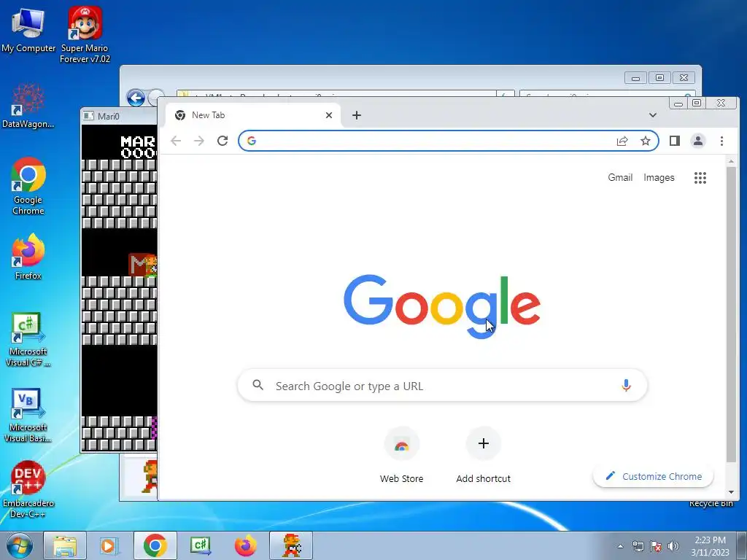747x560 pixels.
Task: Open File Explorer from taskbar
Action: coord(65,545)
